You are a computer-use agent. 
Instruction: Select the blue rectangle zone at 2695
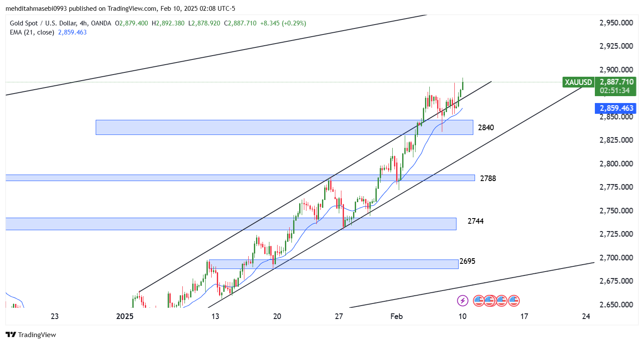[x=334, y=264]
